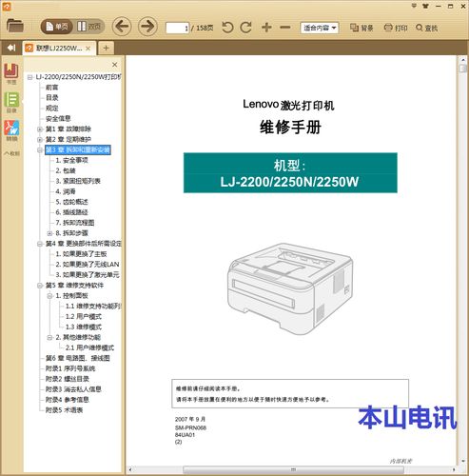The image size is (469, 476).
Task: Open the table of contents (目录) panel
Action: pyautogui.click(x=11, y=102)
